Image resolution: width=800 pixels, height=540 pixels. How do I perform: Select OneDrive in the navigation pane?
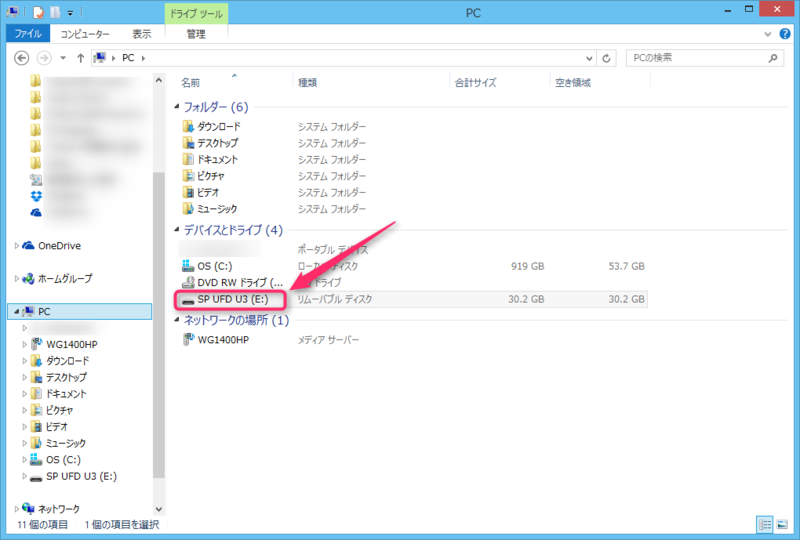(59, 246)
